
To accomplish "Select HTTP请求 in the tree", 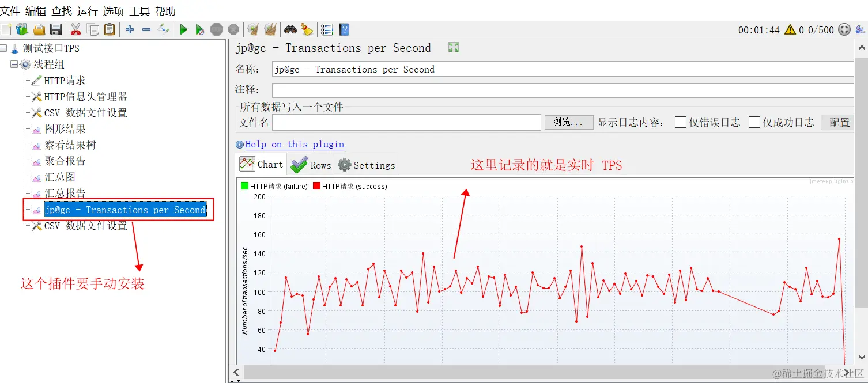I will (65, 81).
